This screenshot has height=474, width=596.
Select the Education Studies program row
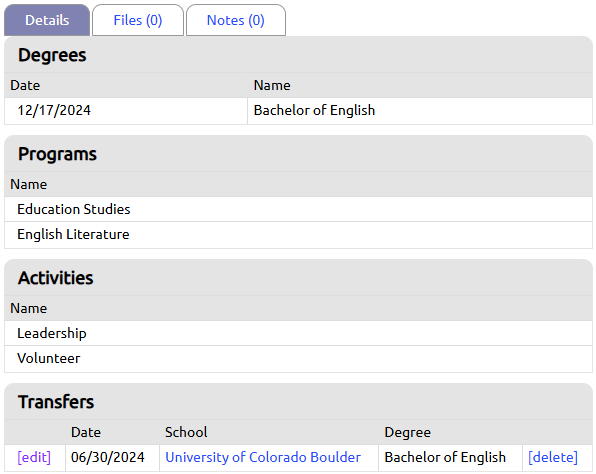click(x=298, y=209)
